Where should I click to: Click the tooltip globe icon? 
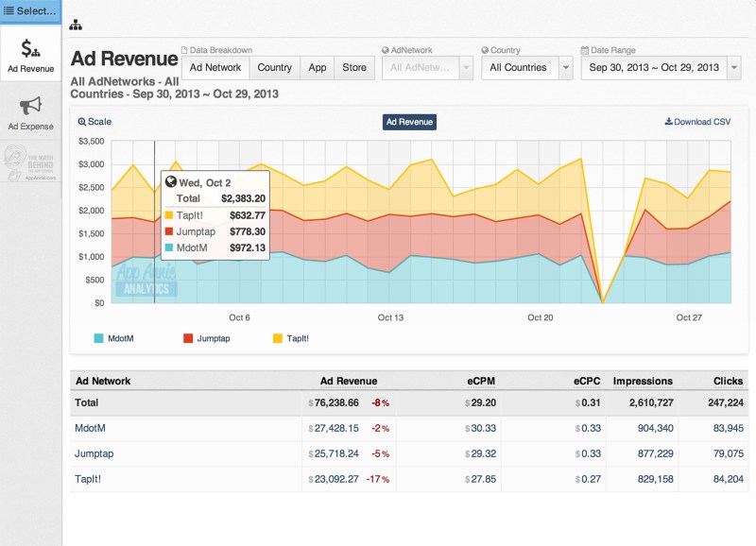(x=171, y=181)
